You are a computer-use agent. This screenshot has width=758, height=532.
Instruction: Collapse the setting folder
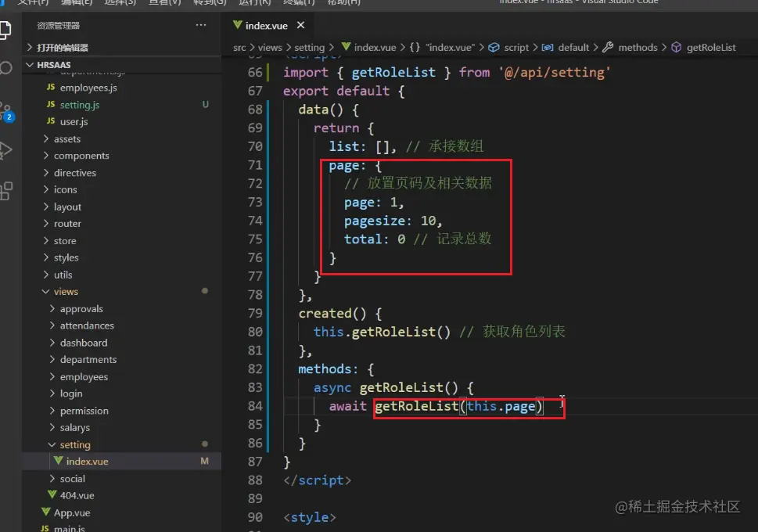pyautogui.click(x=75, y=444)
